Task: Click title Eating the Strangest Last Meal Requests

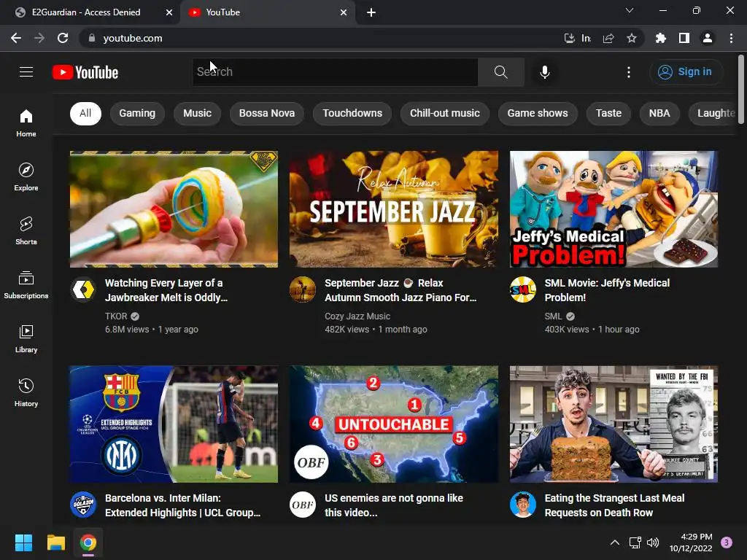Action: (614, 505)
